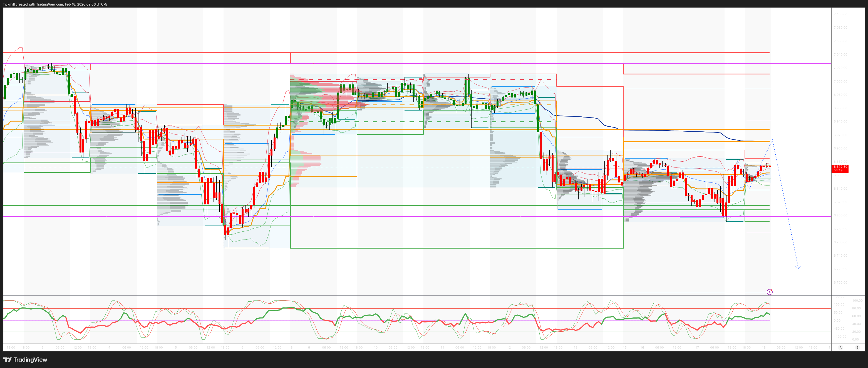Click the TradingView logo at bottom left
Screen dimensions: 868x368
25,360
